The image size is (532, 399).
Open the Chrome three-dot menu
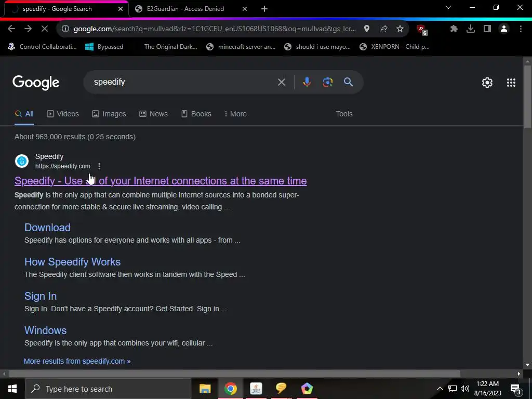pyautogui.click(x=521, y=29)
